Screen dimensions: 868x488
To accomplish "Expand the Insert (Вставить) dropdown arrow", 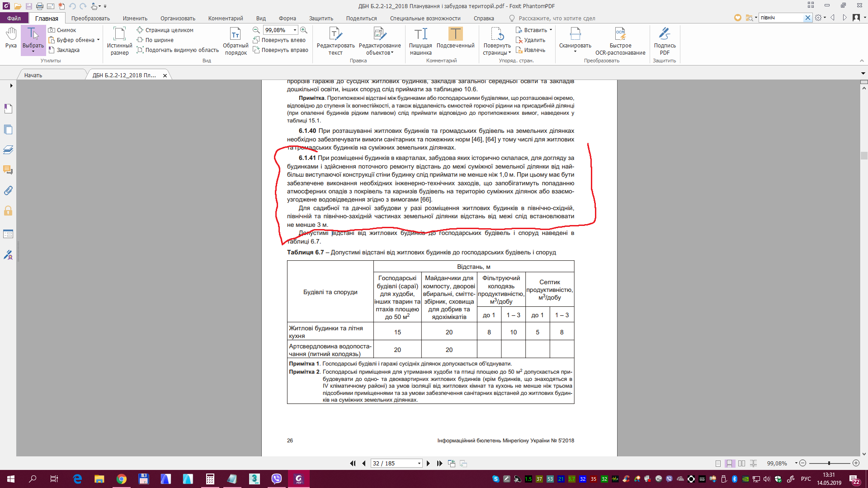I will (x=551, y=30).
